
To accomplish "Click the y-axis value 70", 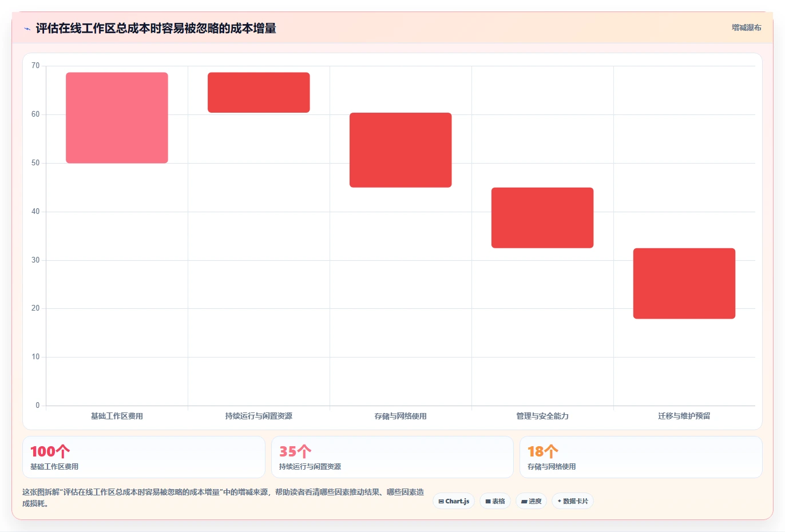I will (x=35, y=66).
